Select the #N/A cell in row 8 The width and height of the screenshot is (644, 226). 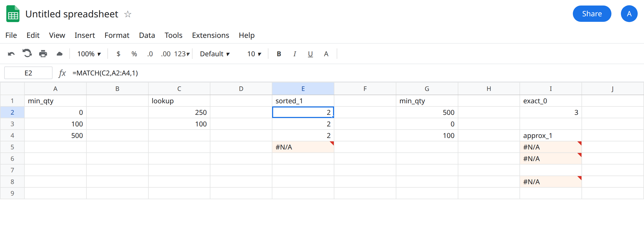(x=550, y=182)
